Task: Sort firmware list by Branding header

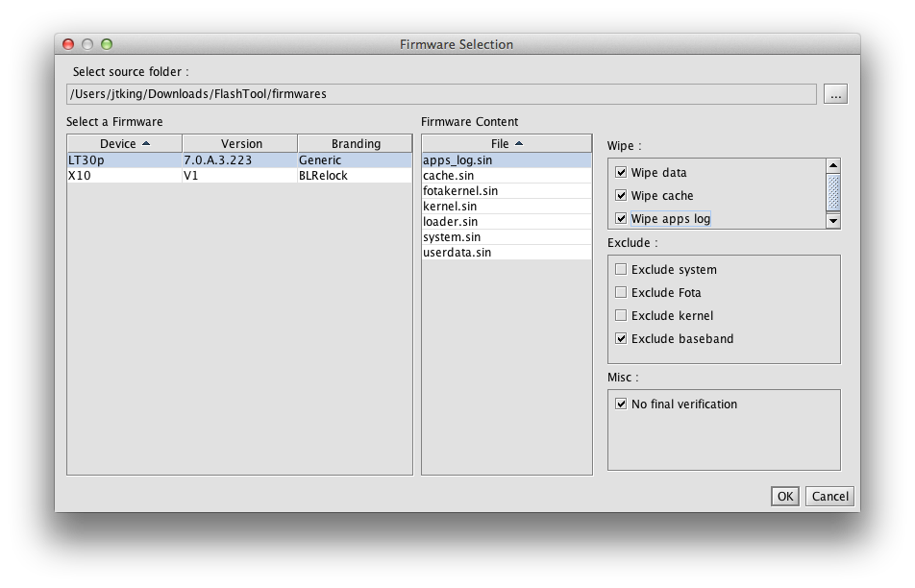Action: click(355, 143)
